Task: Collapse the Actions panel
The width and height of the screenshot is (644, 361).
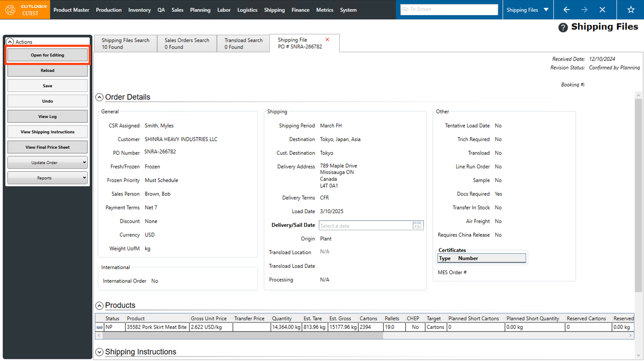Action: pos(10,42)
